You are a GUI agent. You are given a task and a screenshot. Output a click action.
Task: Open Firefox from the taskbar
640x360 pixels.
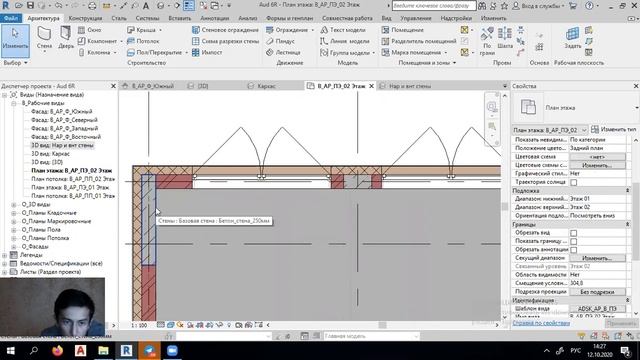pyautogui.click(x=58, y=350)
